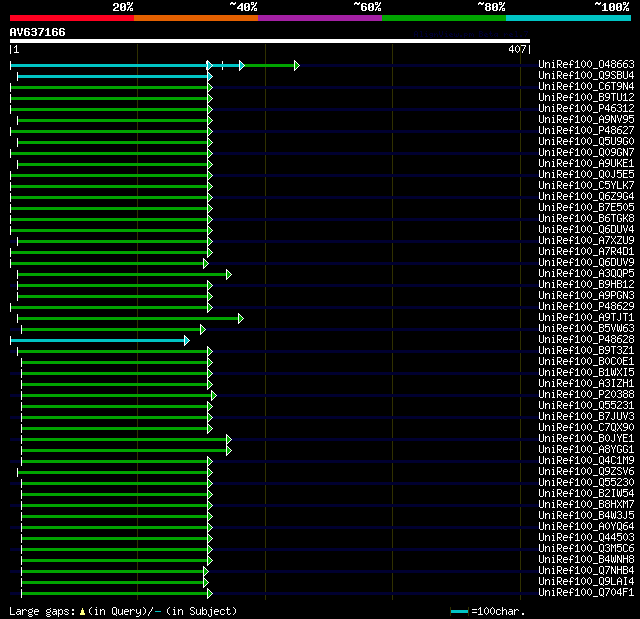The width and height of the screenshot is (640, 619).
Task: Click the end arrowhead of the UniRef100_P20388 bar
Action: (x=214, y=395)
